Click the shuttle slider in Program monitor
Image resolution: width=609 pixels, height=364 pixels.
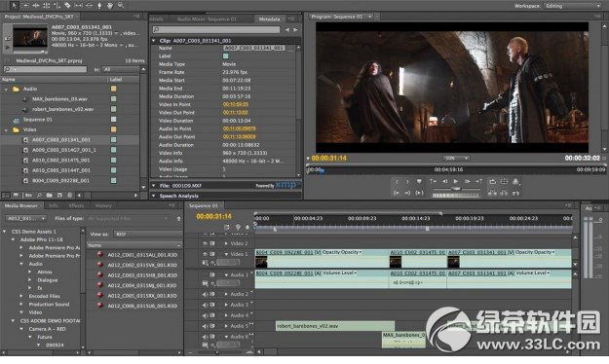(456, 189)
